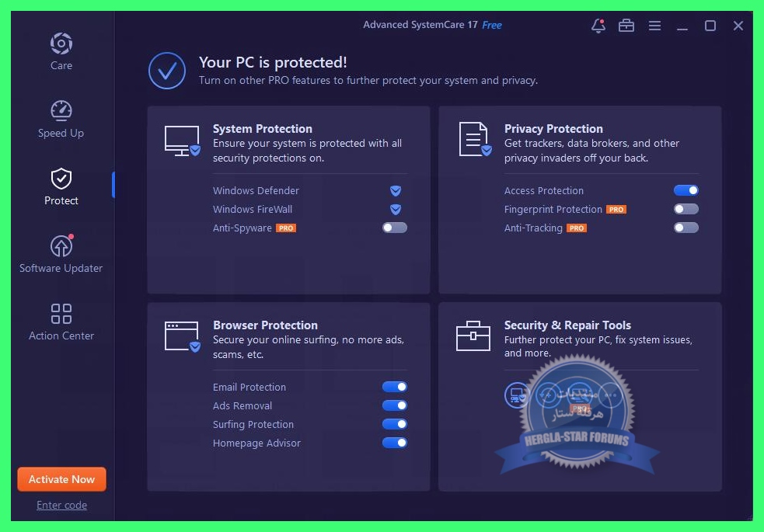Viewport: 764px width, 532px height.
Task: Open Software Updater from the sidebar
Action: [61, 254]
